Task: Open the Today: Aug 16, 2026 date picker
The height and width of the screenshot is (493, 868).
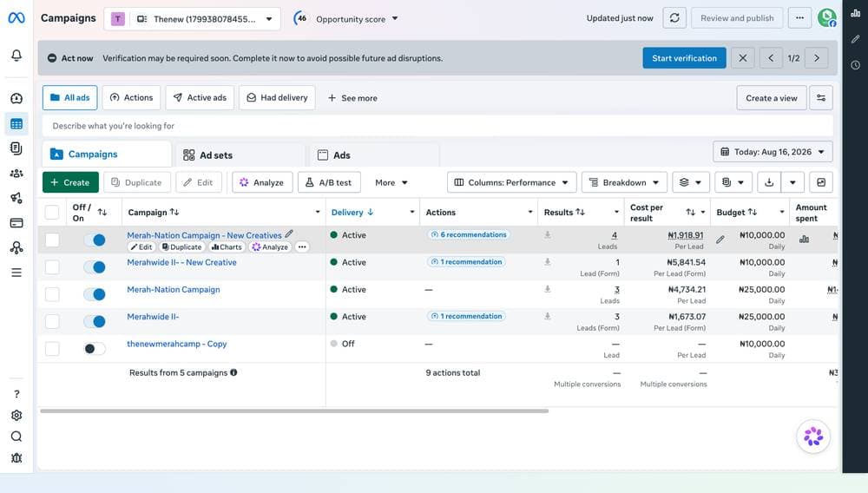Action: click(773, 152)
